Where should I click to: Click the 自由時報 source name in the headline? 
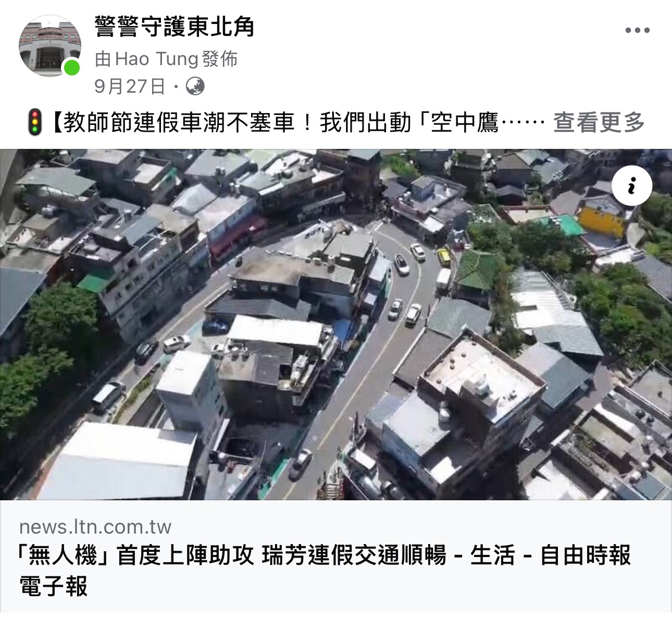[586, 555]
